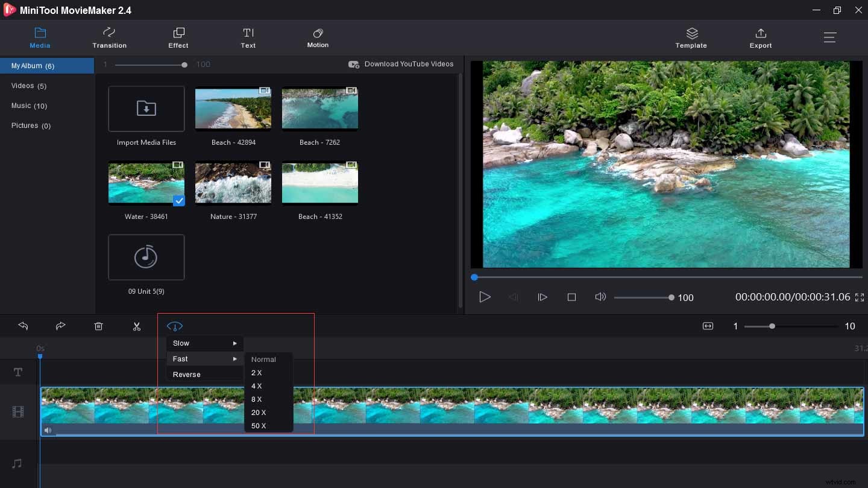Split the clip with the scissors icon

(x=137, y=326)
